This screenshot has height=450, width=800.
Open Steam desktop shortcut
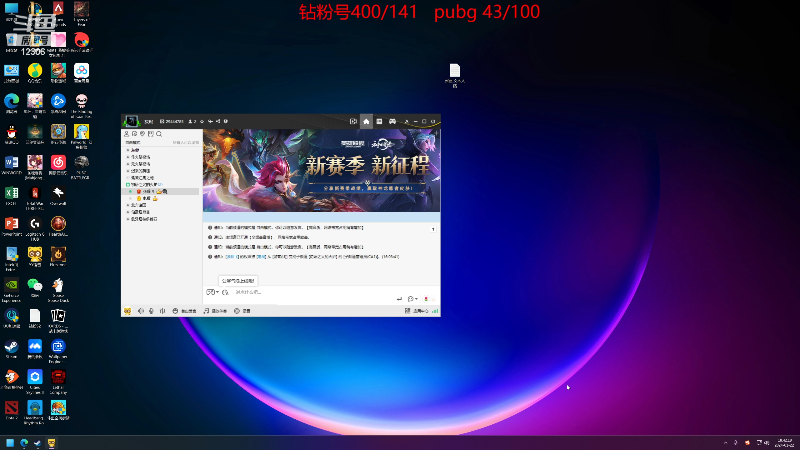tap(12, 348)
